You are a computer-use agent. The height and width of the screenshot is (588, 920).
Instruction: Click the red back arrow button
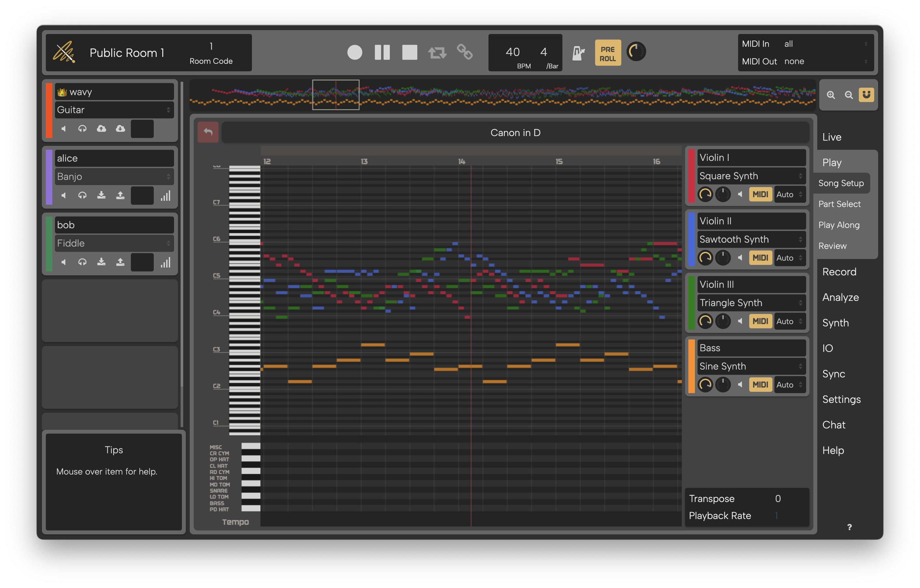pyautogui.click(x=208, y=132)
